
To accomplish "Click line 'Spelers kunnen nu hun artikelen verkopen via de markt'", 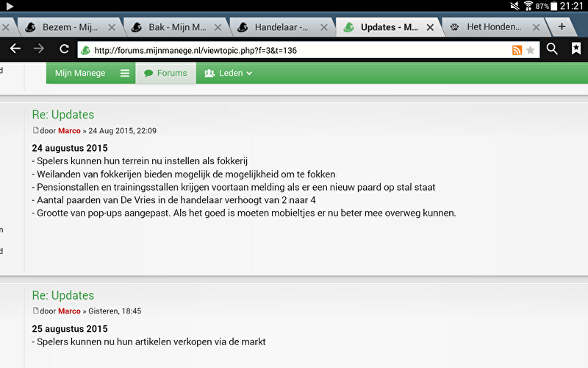I will [x=149, y=342].
